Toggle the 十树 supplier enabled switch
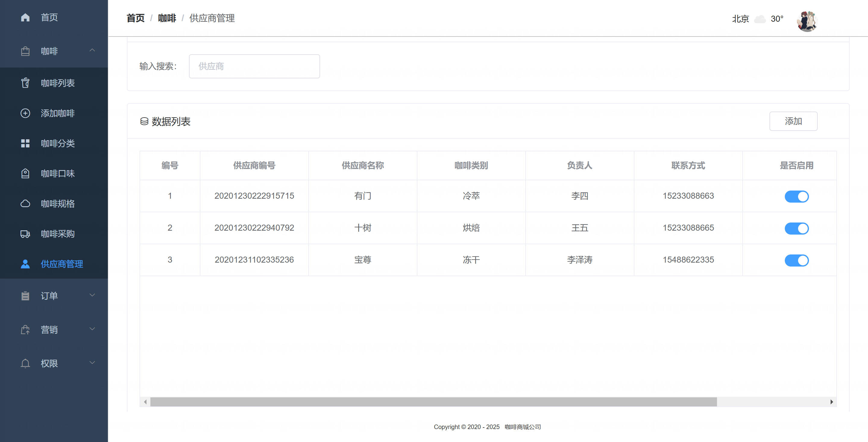 coord(797,228)
